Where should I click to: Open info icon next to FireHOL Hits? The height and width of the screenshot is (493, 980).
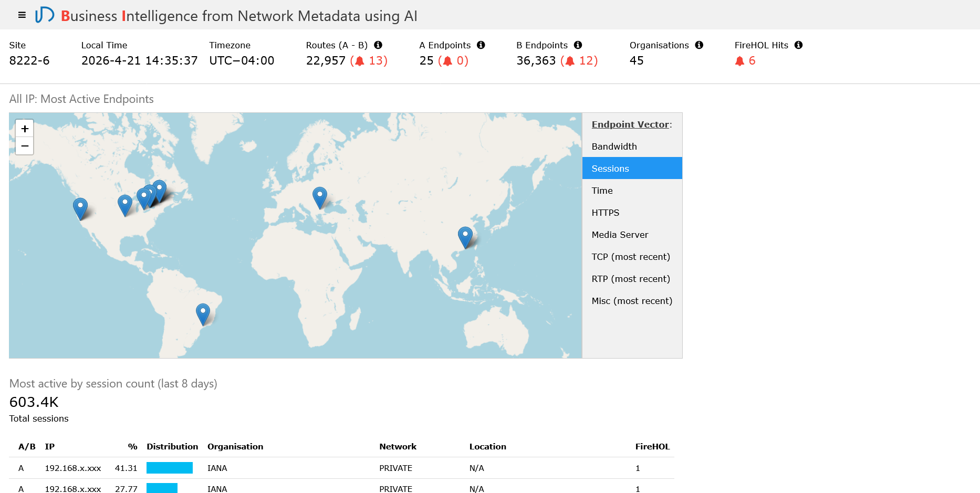[798, 45]
